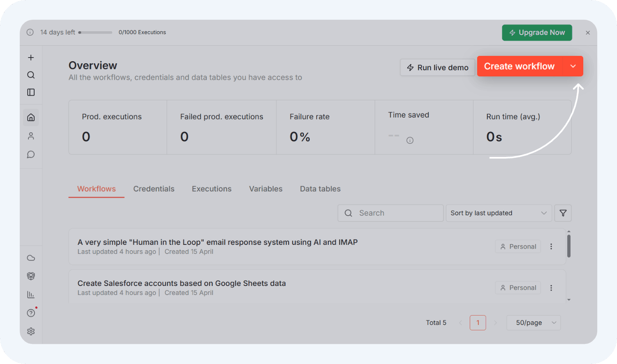
Task: Switch to the Credentials tab
Action: tap(154, 189)
